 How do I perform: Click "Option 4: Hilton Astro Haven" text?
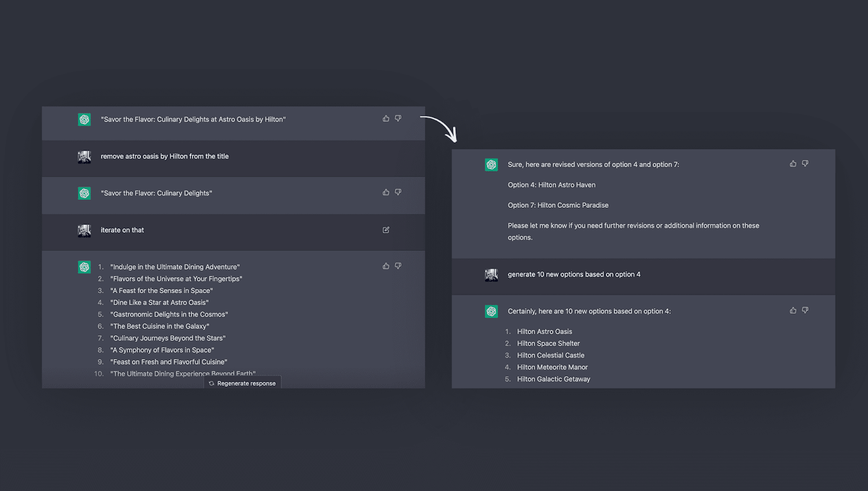point(551,185)
